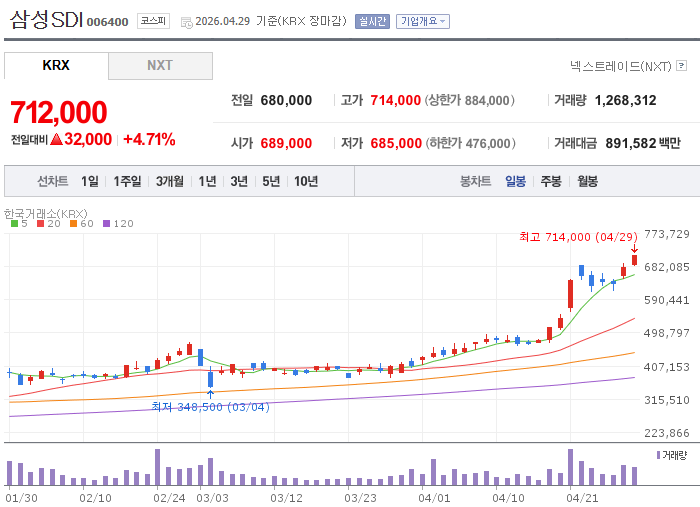Click the 773,729 price axis label
Screen dimensions: 700x507
[667, 234]
